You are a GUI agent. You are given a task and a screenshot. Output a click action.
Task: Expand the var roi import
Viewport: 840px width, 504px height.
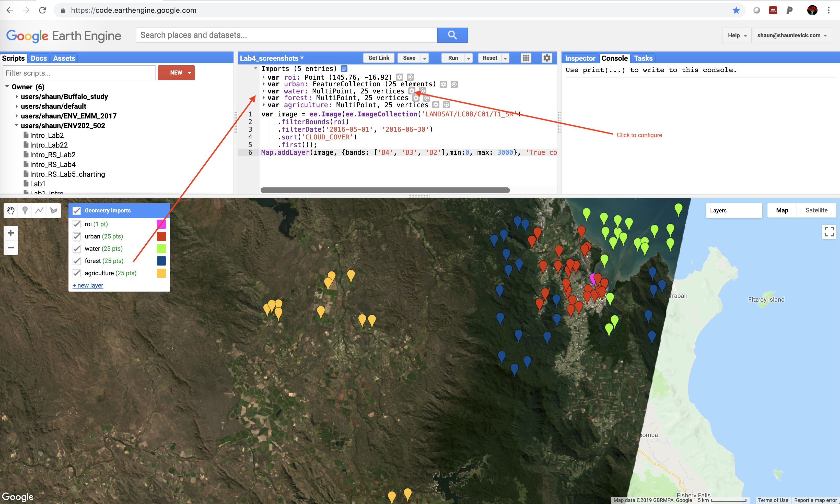click(264, 77)
